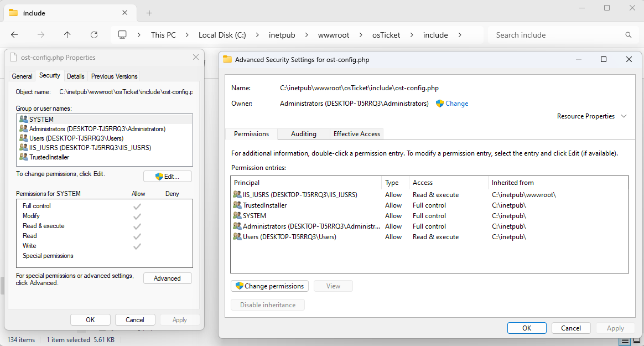The width and height of the screenshot is (644, 346).
Task: Select the Permissions tab
Action: pos(251,133)
